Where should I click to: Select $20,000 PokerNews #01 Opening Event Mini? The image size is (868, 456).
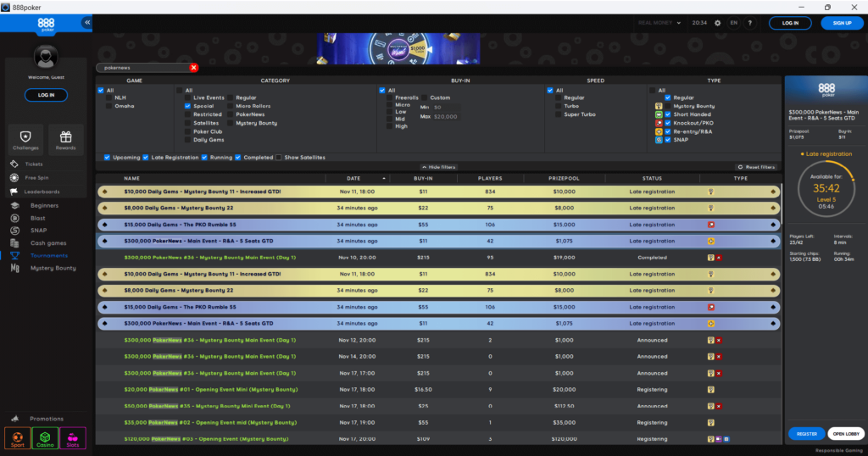(x=439, y=390)
